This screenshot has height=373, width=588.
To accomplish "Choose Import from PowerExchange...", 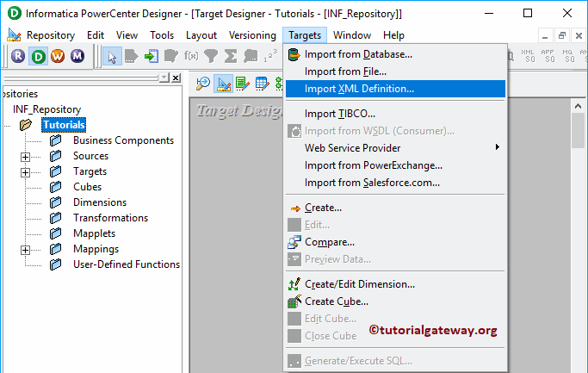I will tap(396, 165).
